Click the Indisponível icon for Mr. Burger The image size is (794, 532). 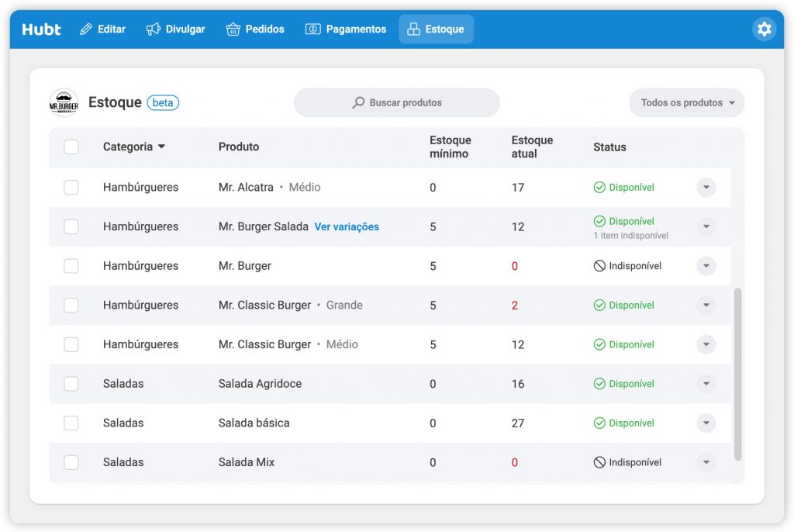click(599, 266)
